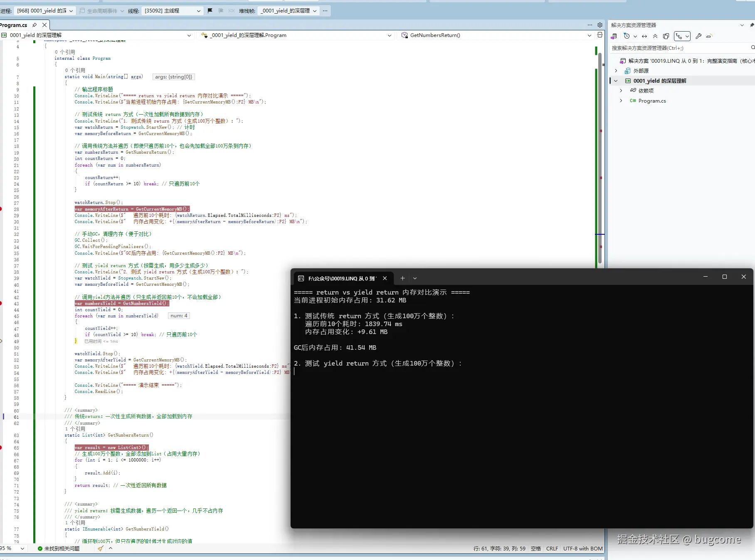Image resolution: width=755 pixels, height=560 pixels.
Task: Click the code cleanup broom icon
Action: [x=101, y=548]
